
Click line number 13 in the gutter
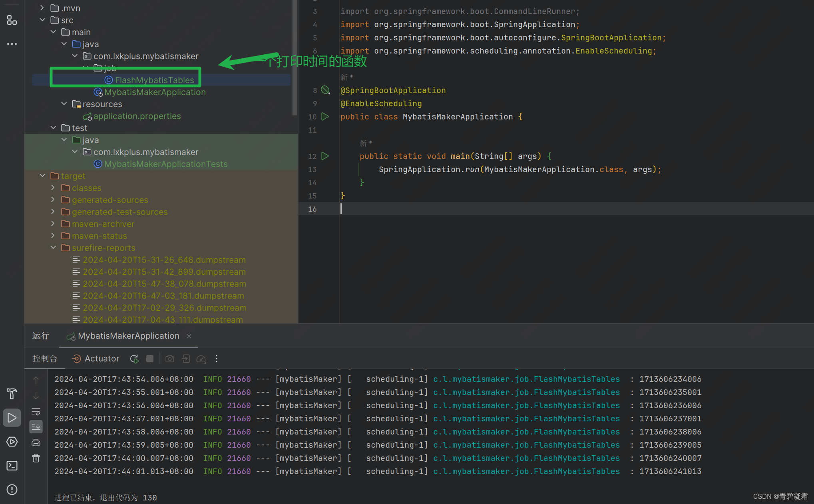[x=312, y=169]
